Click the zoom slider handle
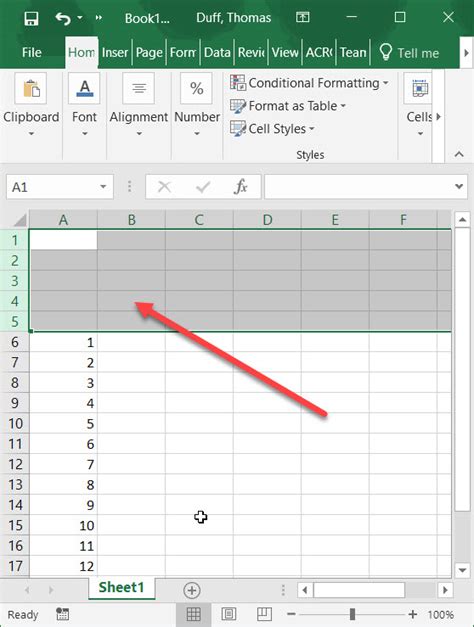This screenshot has width=474, height=627. (352, 614)
